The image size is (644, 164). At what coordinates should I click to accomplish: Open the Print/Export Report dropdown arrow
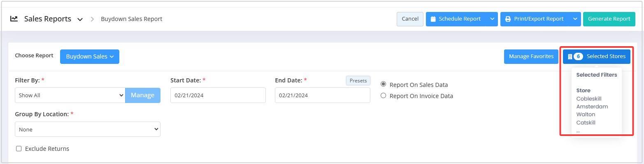coord(575,19)
